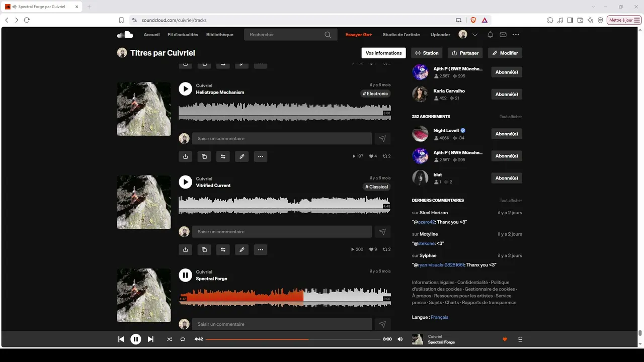The height and width of the screenshot is (362, 644).
Task: Open the browser extensions puzzle icon
Action: [550, 20]
